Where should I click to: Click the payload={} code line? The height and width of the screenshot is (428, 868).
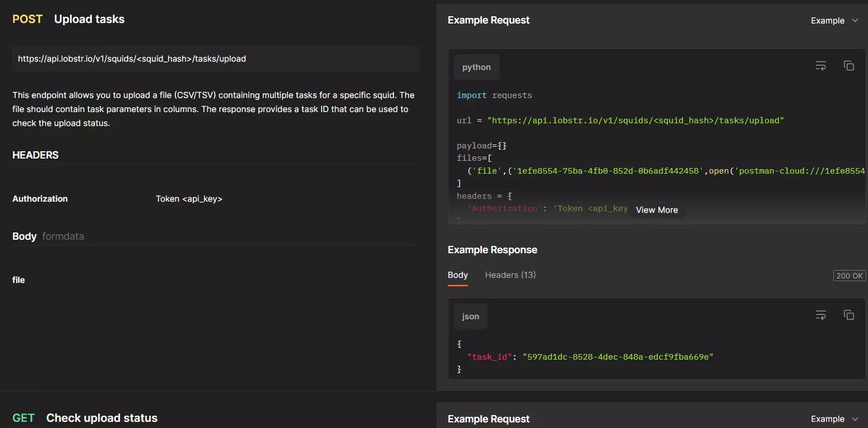click(x=482, y=146)
